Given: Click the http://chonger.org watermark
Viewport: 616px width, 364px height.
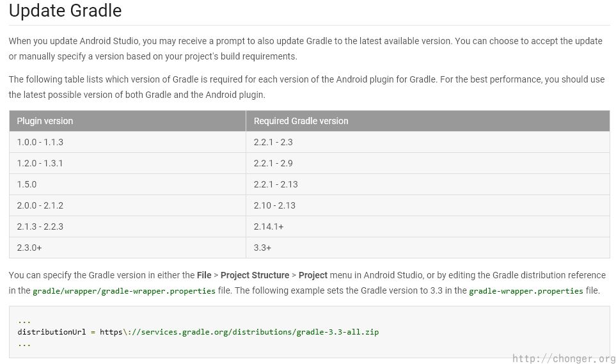Looking at the screenshot, I should (564, 358).
